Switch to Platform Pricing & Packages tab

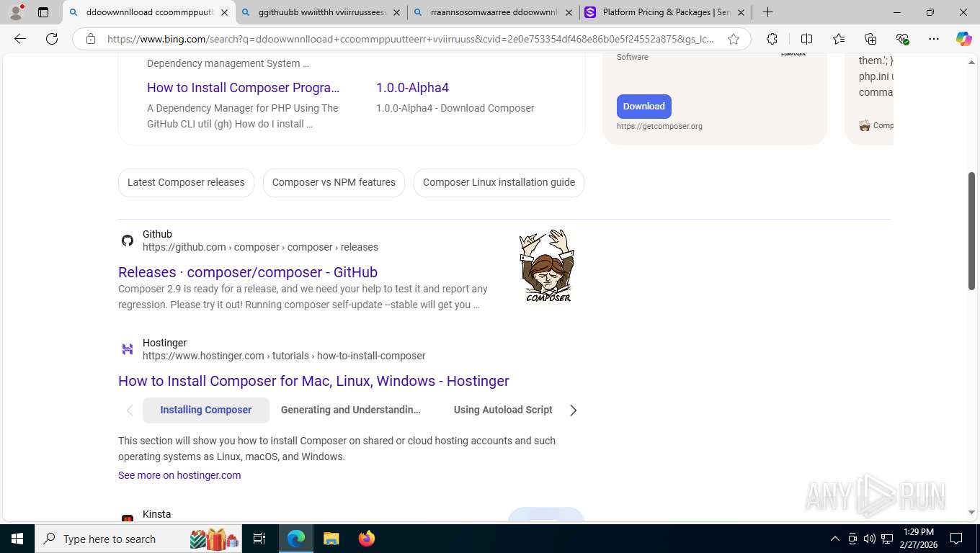(665, 12)
